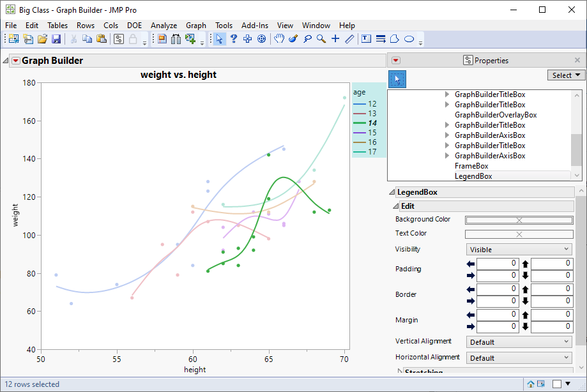
Task: Select the Text Annotation tool
Action: (x=366, y=39)
